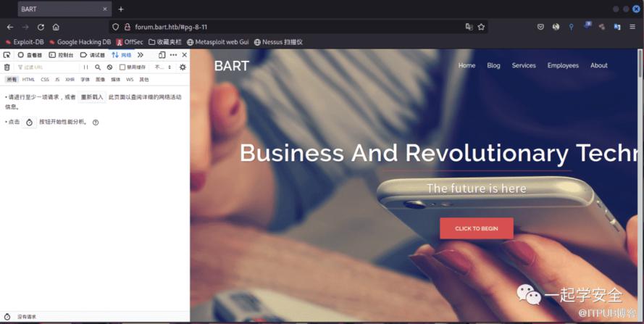Pause network recording
This screenshot has height=324, width=644.
point(85,67)
